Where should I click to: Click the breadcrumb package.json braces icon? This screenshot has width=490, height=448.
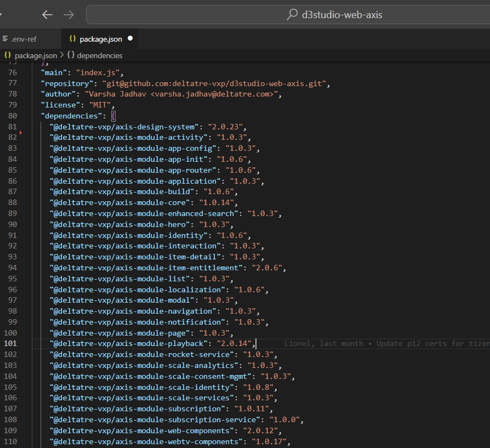(x=8, y=55)
